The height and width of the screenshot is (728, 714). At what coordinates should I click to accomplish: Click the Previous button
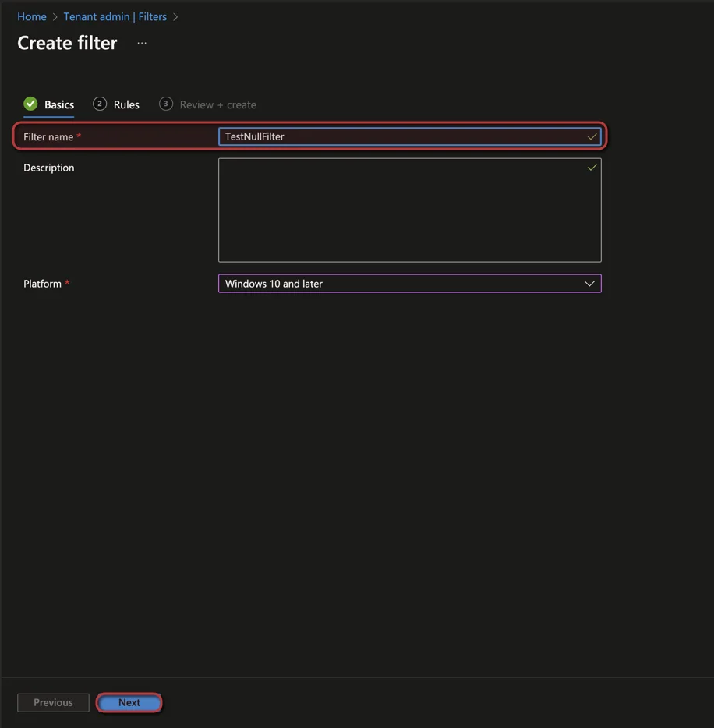(53, 702)
